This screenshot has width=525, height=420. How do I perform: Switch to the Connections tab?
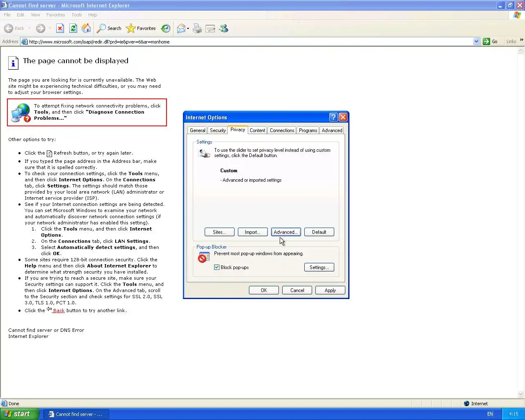[282, 130]
